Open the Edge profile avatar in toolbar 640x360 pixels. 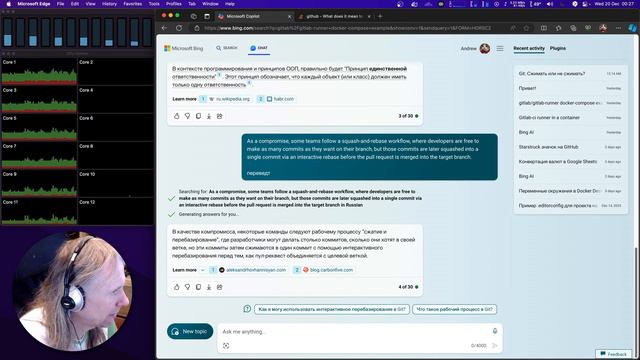point(603,28)
